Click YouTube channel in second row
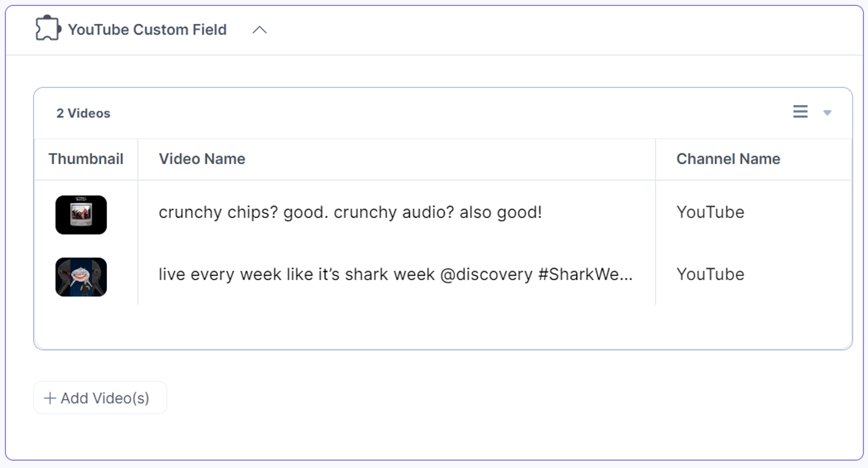868x468 pixels. [710, 274]
